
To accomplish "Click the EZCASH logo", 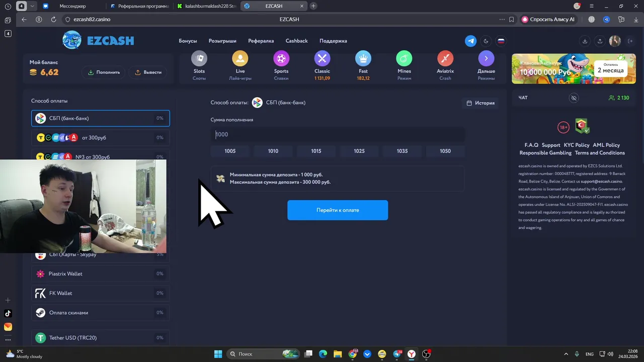I will pyautogui.click(x=99, y=40).
